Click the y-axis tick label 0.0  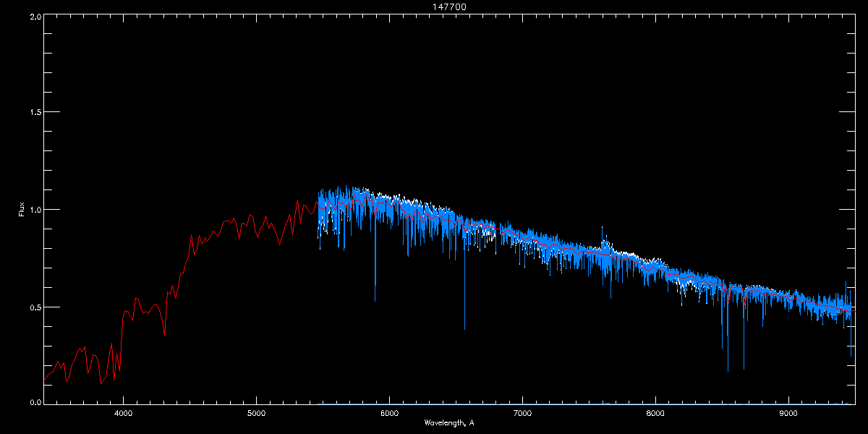[x=35, y=401]
